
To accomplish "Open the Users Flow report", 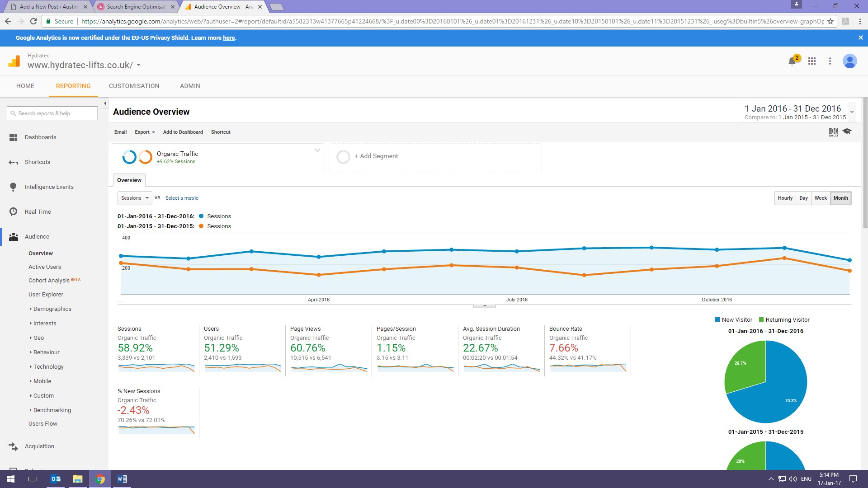I will point(43,424).
